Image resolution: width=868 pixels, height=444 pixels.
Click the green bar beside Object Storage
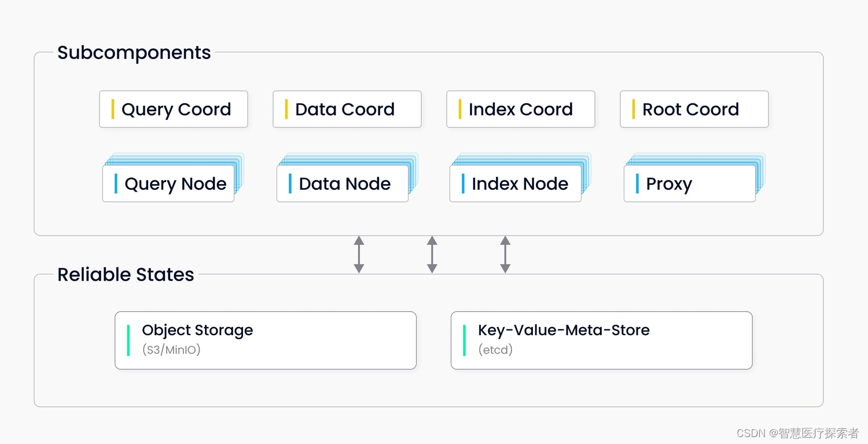pos(128,340)
